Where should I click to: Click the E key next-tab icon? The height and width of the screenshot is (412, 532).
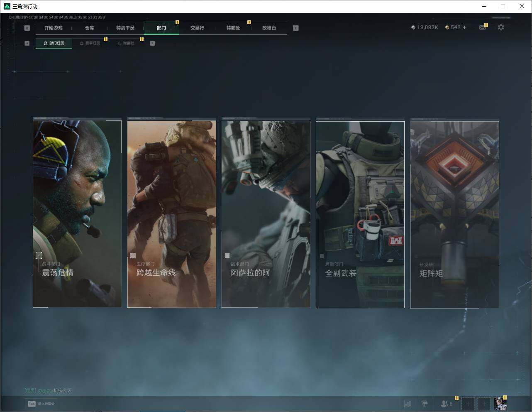295,28
